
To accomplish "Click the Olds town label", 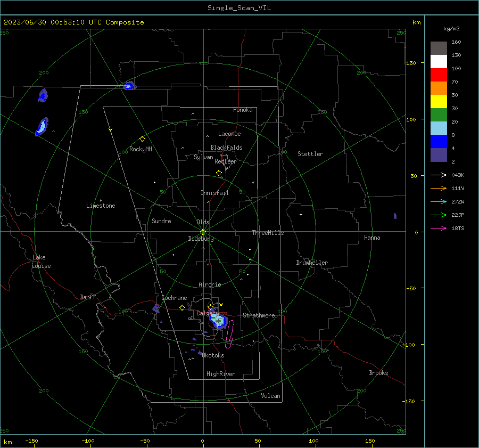I will coord(203,222).
